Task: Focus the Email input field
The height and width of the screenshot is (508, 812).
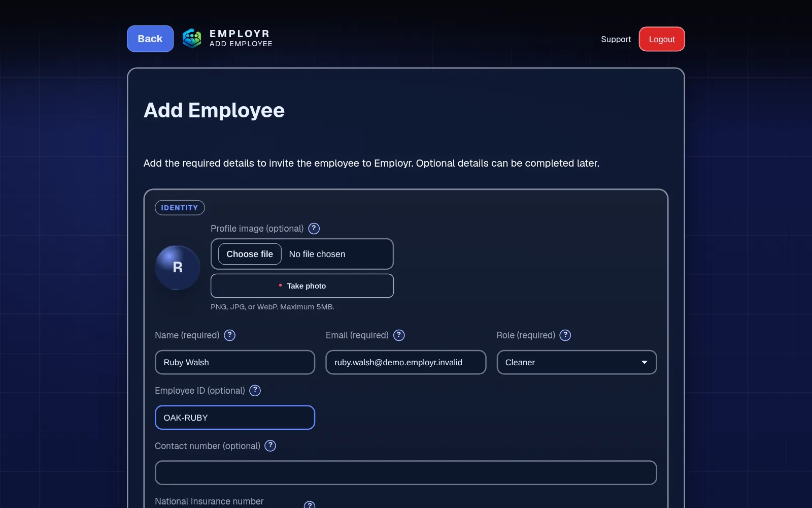Action: pyautogui.click(x=406, y=362)
